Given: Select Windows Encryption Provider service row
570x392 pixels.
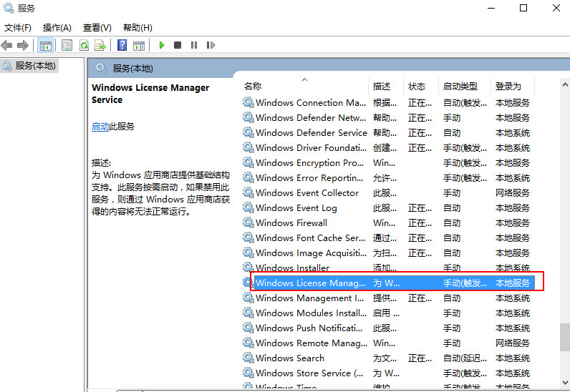Looking at the screenshot, I should pyautogui.click(x=388, y=163).
